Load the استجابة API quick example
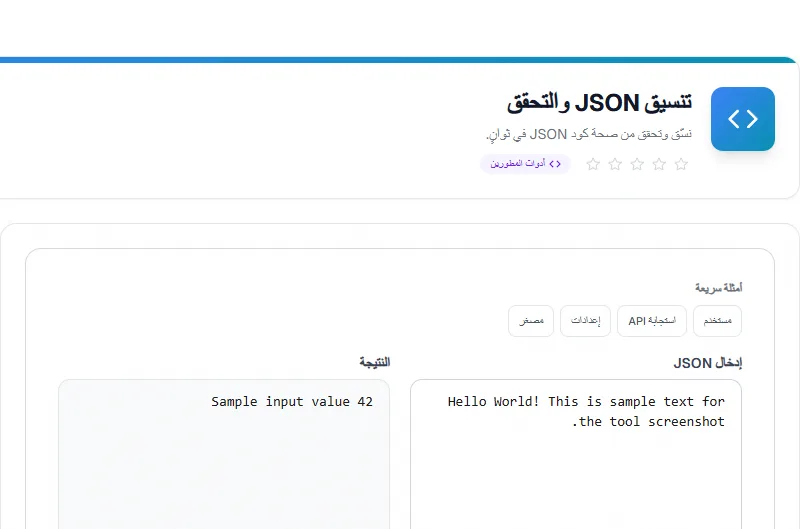Viewport: 800px width, 529px height. (652, 321)
